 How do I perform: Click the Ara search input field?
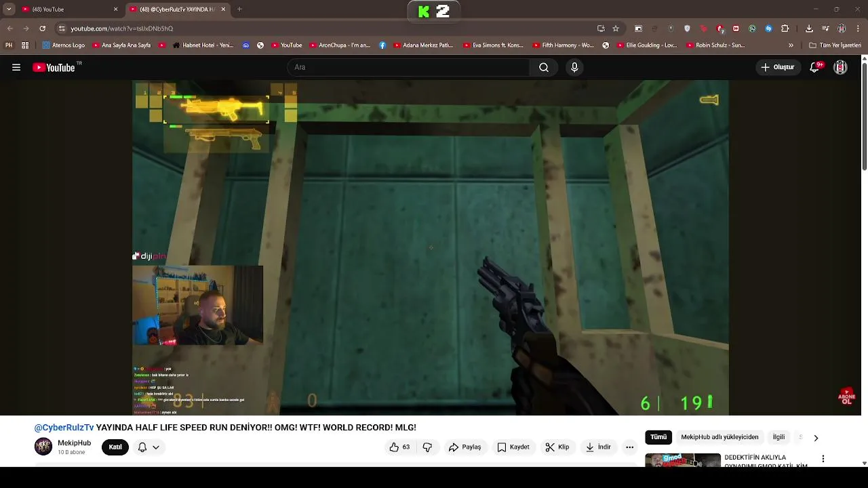pos(408,67)
